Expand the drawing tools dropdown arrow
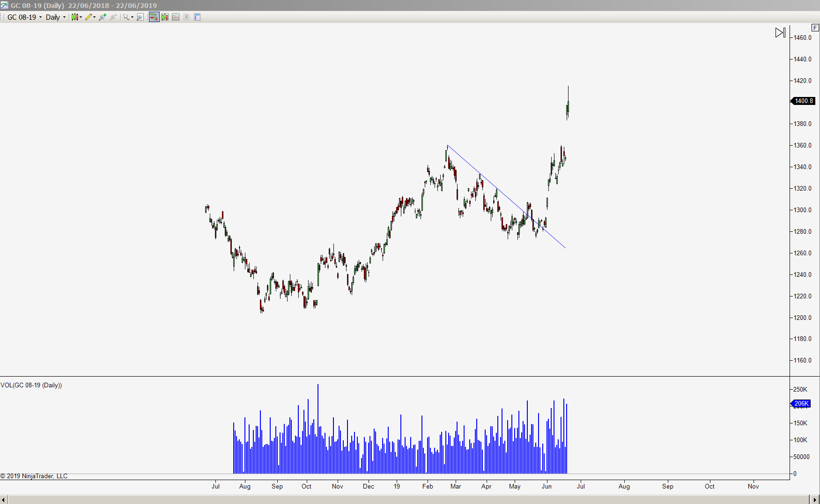The height and width of the screenshot is (504, 820). click(95, 17)
